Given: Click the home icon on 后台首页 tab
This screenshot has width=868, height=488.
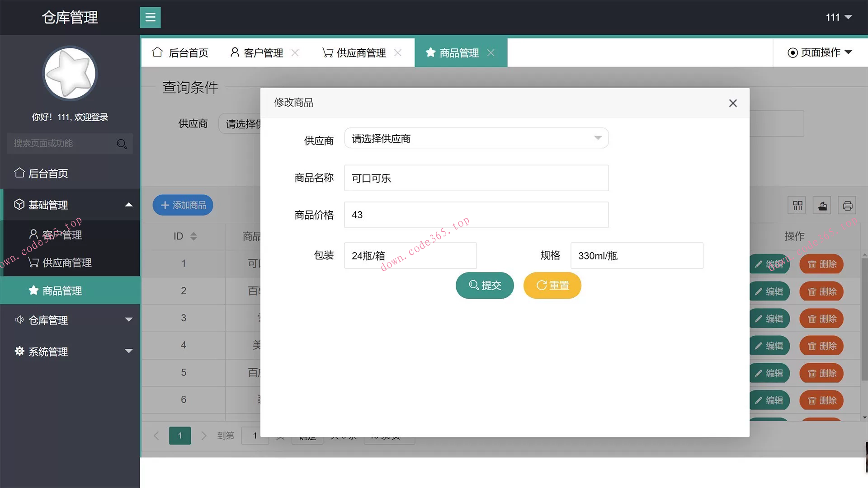Looking at the screenshot, I should 157,52.
